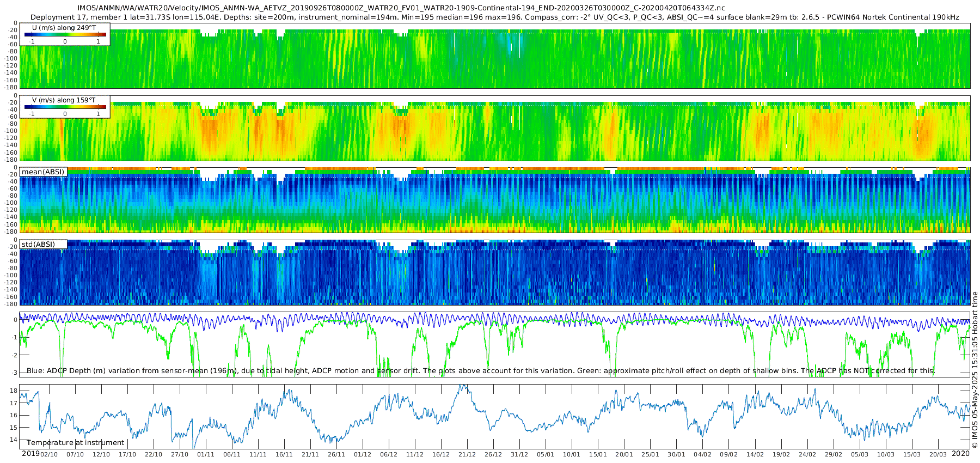Click the V velocity colorbar legend
The height and width of the screenshot is (463, 980).
click(x=65, y=107)
